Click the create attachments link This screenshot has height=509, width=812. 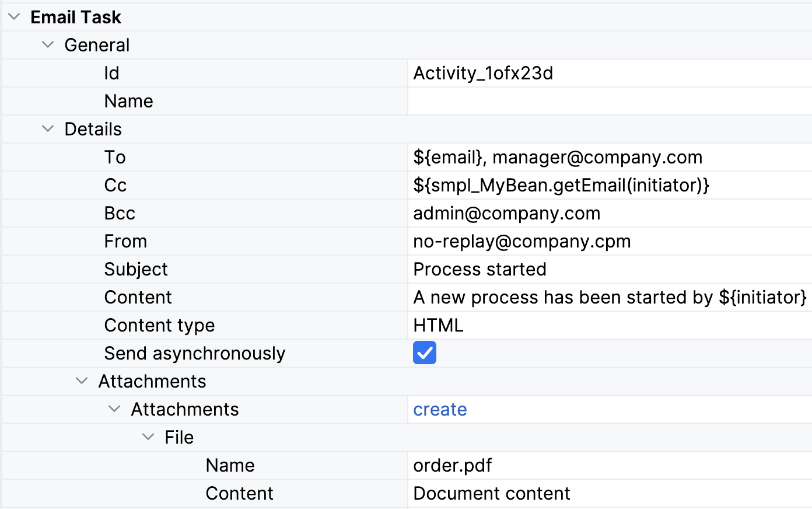pos(440,409)
